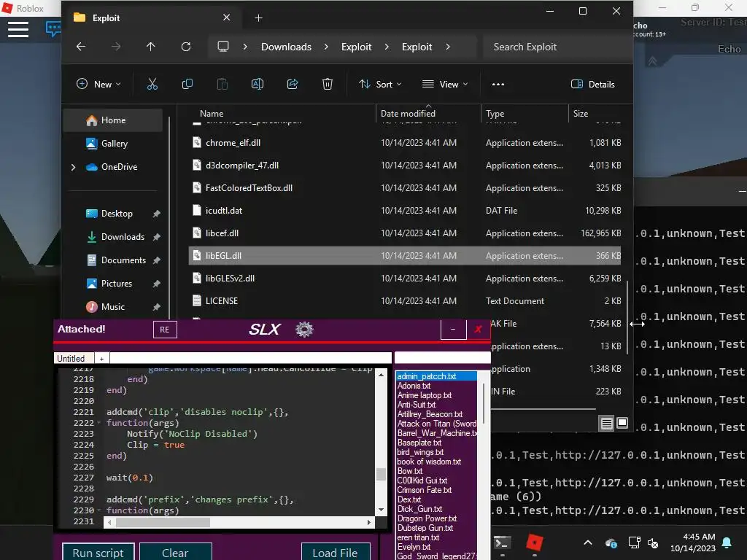The height and width of the screenshot is (560, 747).
Task: Minimize the SLX window
Action: [x=453, y=329]
